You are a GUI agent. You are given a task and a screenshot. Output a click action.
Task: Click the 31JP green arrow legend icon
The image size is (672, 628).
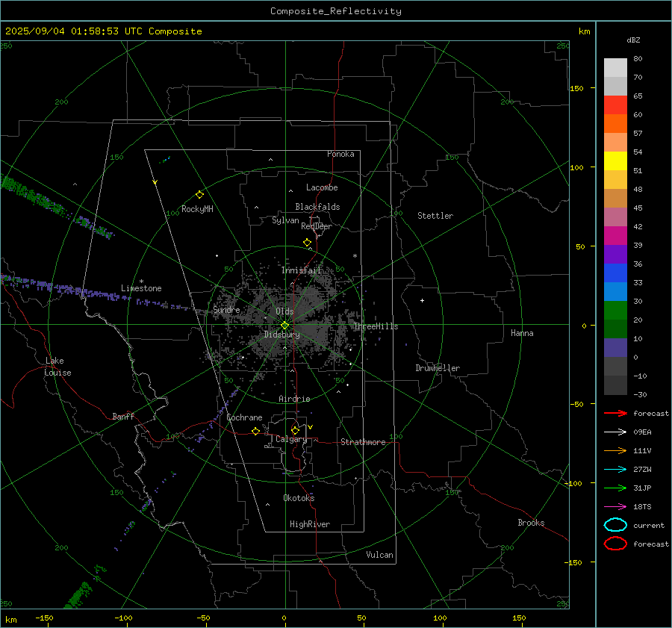(615, 488)
